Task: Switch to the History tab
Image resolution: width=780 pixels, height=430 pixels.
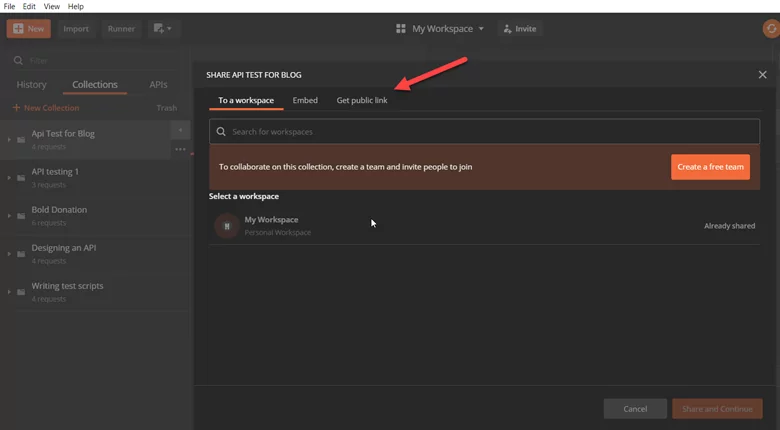Action: click(x=31, y=85)
